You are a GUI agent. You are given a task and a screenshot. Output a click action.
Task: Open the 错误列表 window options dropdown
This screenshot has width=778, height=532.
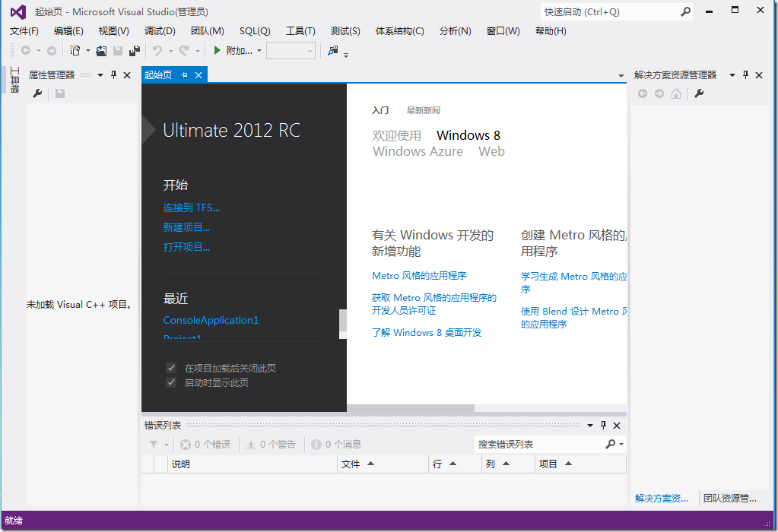coord(590,426)
